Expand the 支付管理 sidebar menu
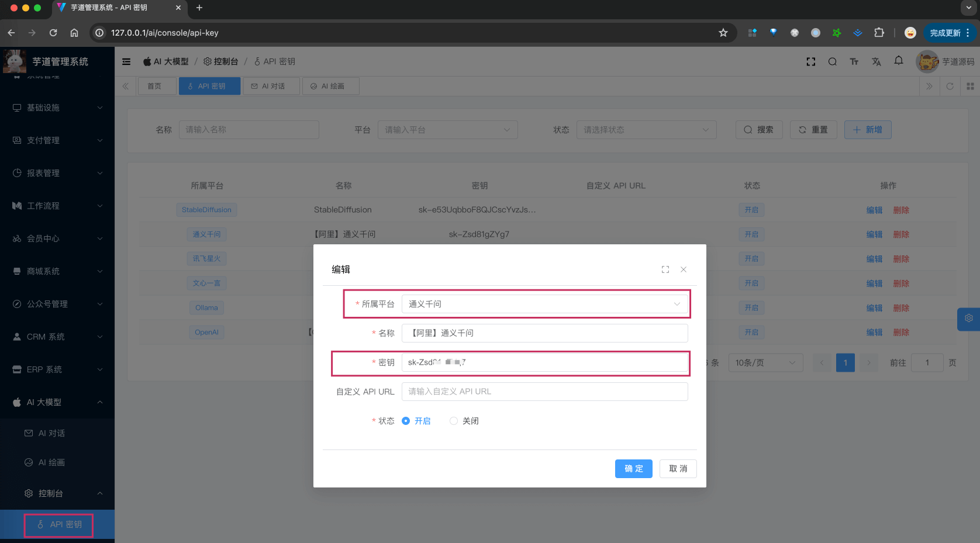 pos(57,140)
